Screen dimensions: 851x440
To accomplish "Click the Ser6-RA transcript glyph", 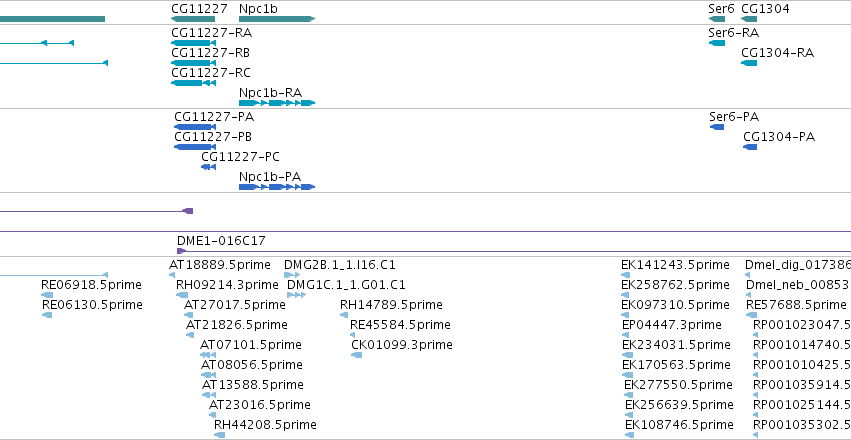I will pyautogui.click(x=717, y=43).
